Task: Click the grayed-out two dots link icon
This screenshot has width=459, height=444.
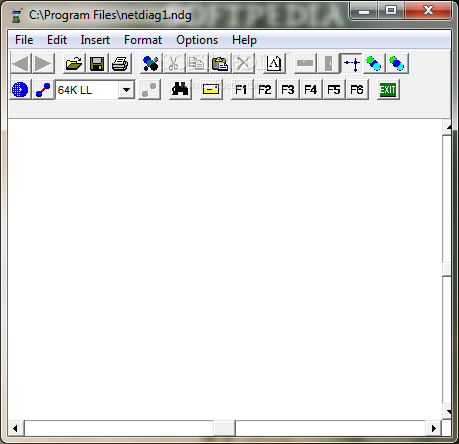Action: coord(149,89)
